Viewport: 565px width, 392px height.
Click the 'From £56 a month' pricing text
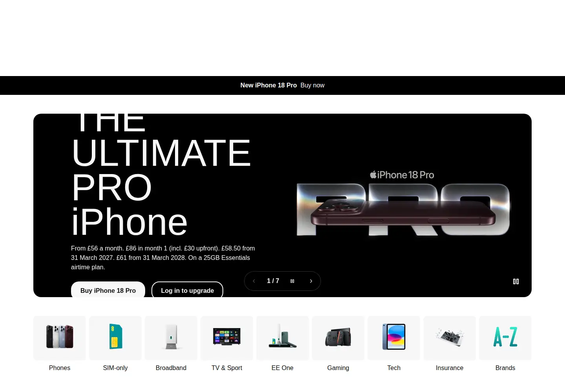click(163, 258)
